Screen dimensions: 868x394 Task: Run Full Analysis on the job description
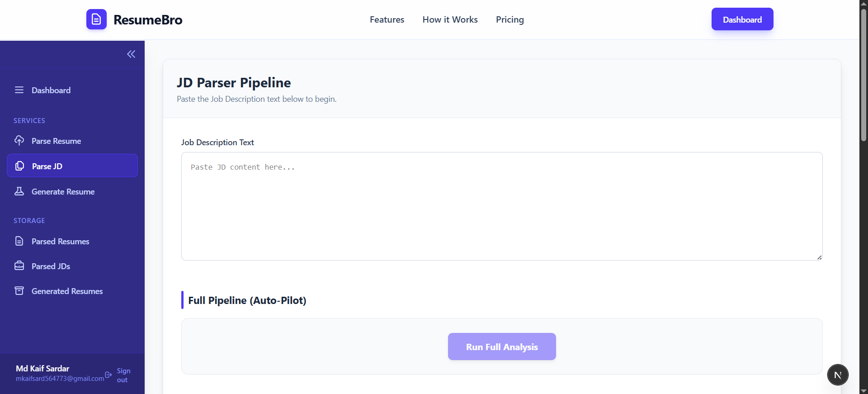[502, 347]
